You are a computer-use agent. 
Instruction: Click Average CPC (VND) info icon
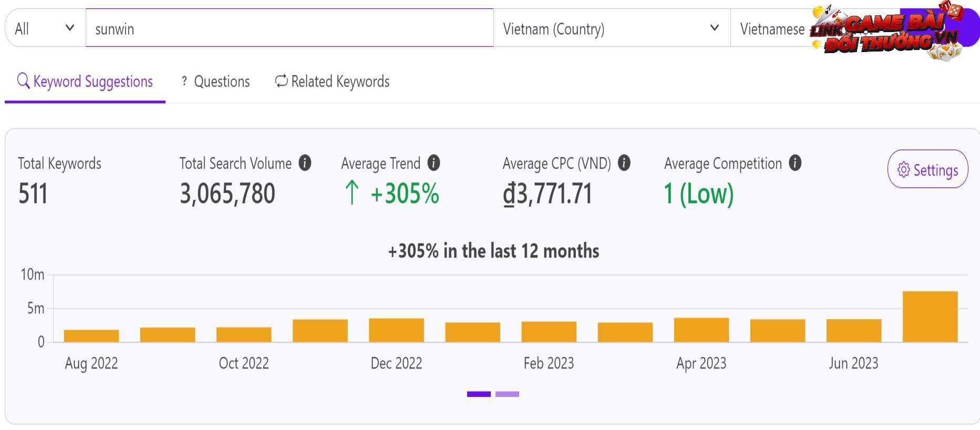[x=624, y=163]
